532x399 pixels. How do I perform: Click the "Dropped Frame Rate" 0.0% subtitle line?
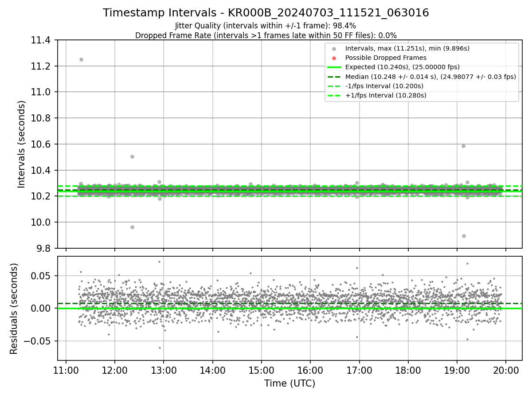(x=266, y=35)
